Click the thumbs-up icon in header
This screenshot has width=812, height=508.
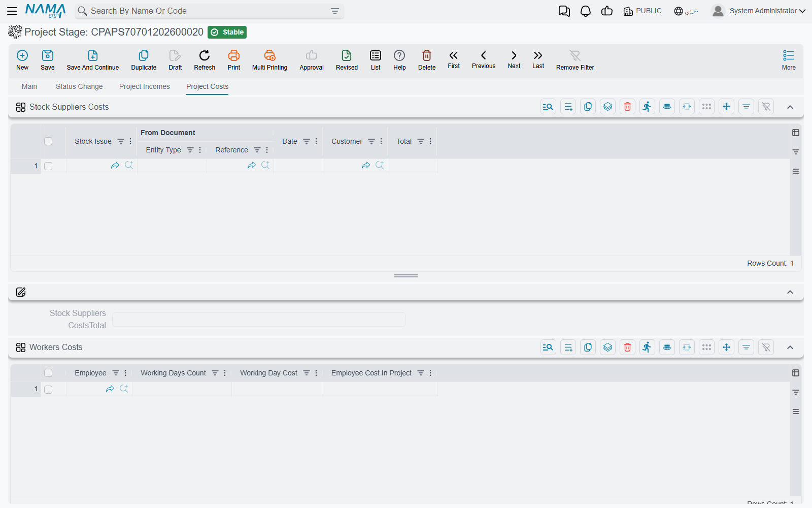tap(607, 11)
